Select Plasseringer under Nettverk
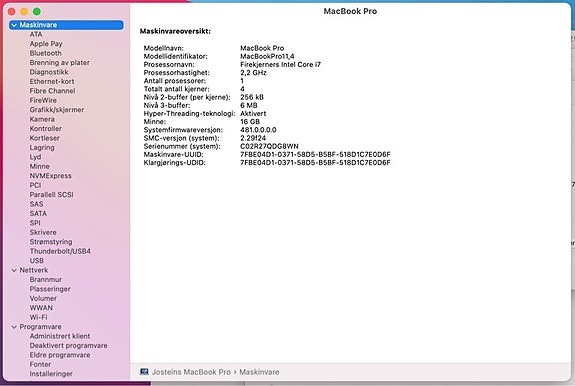 pyautogui.click(x=50, y=289)
